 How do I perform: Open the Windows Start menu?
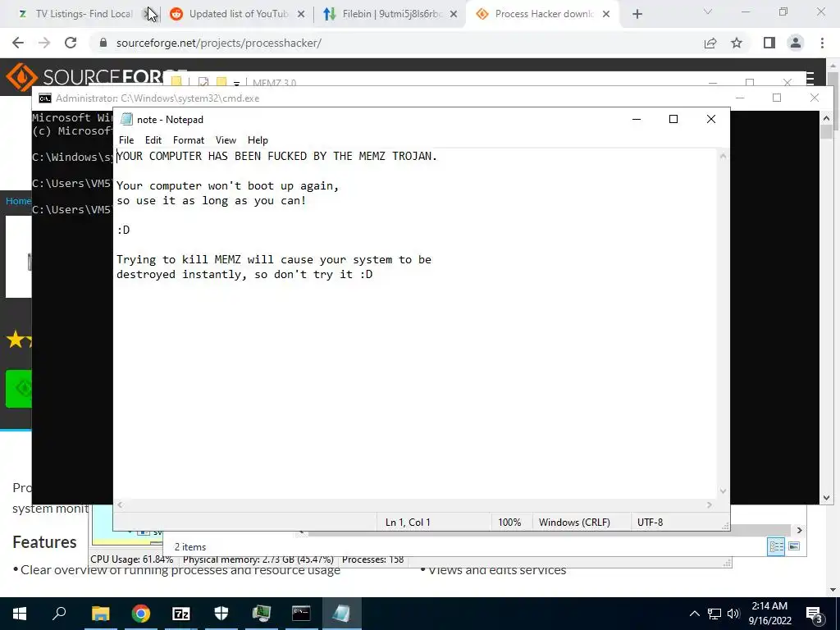[20, 614]
